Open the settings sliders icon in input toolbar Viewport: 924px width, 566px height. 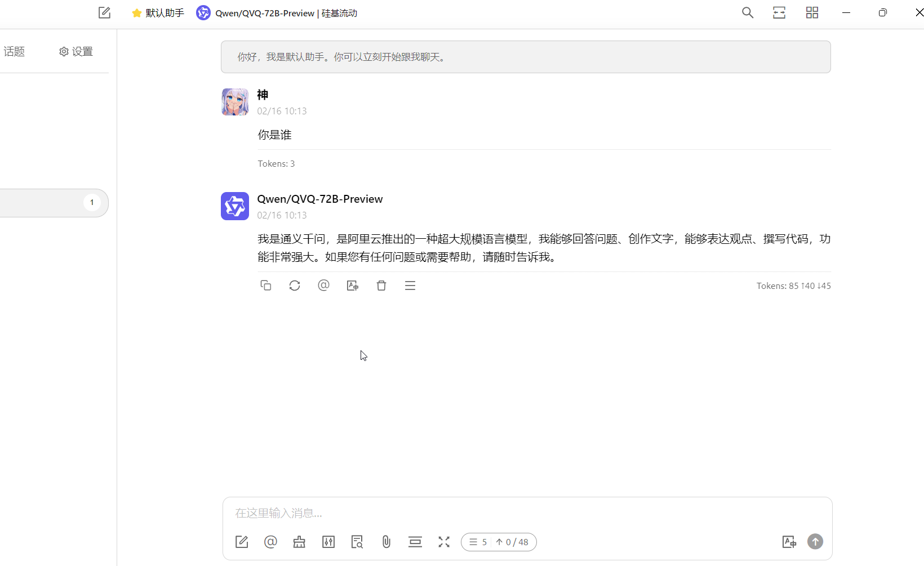(x=328, y=542)
